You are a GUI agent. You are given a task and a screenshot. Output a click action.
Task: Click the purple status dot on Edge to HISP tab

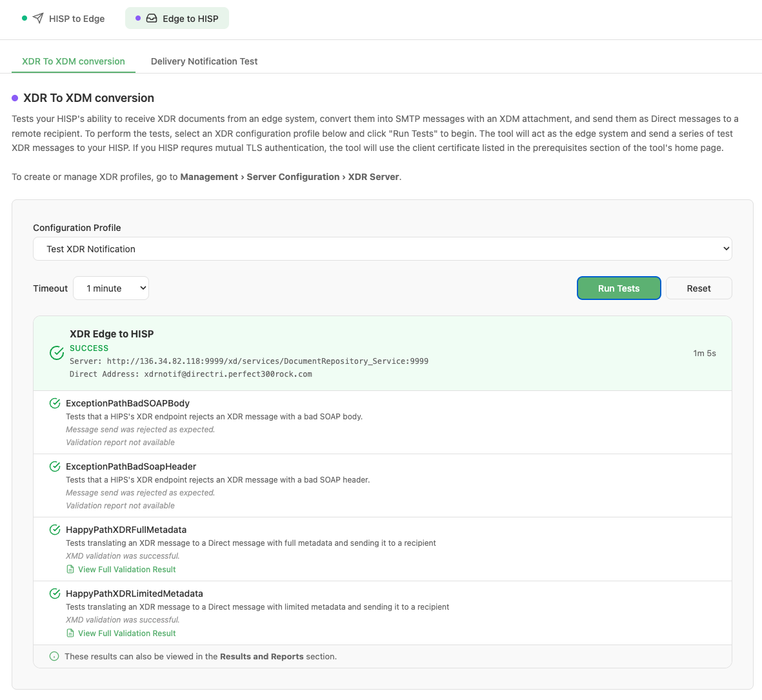tap(138, 19)
